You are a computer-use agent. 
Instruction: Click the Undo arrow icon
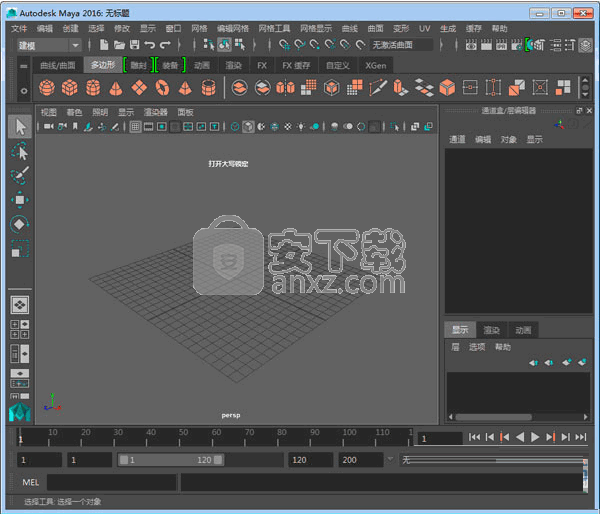[149, 45]
